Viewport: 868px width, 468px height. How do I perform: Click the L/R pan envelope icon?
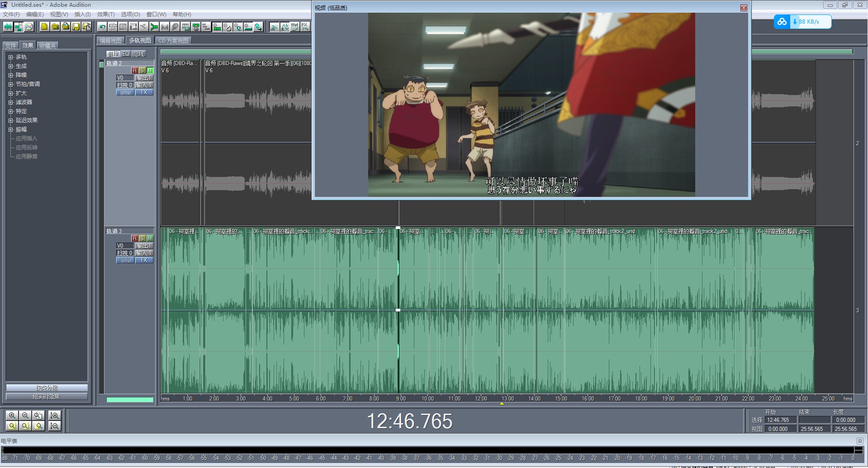point(285,27)
